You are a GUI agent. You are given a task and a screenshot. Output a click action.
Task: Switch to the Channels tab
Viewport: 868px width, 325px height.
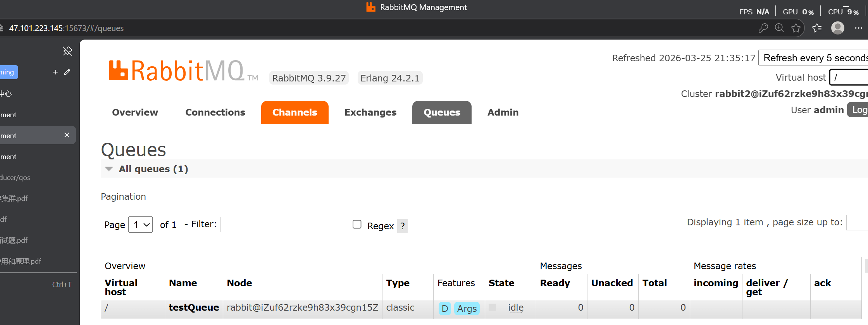click(295, 112)
